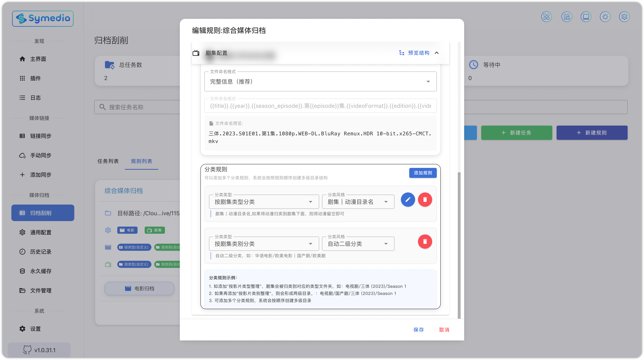Viewport: 644px width, 360px height.
Task: Collapse the 剧集配置 section chevron
Action: tap(437, 53)
